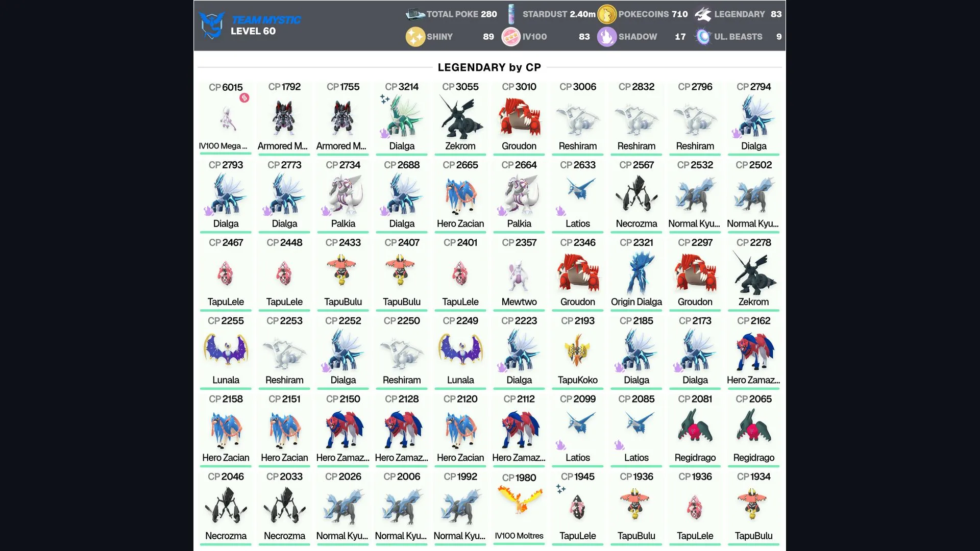
Task: Open the CP 2665 Hero Zacian card
Action: (x=460, y=196)
